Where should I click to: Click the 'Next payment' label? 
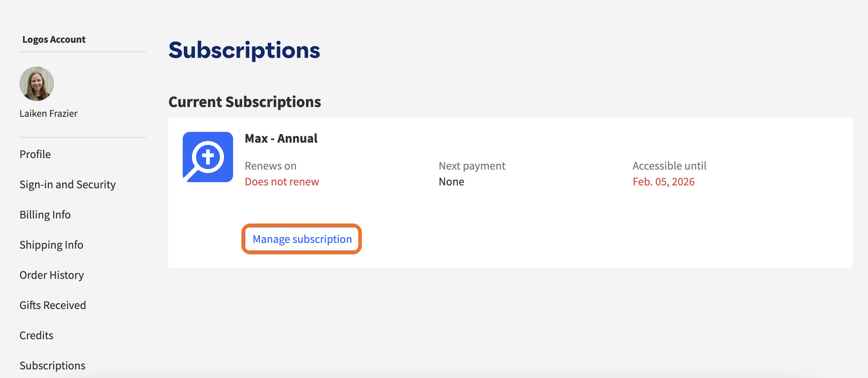click(x=472, y=166)
